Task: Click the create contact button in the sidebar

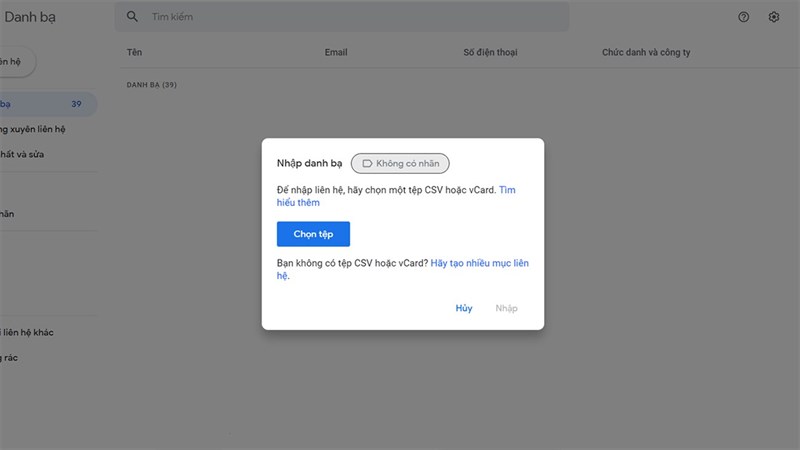Action: pyautogui.click(x=15, y=61)
